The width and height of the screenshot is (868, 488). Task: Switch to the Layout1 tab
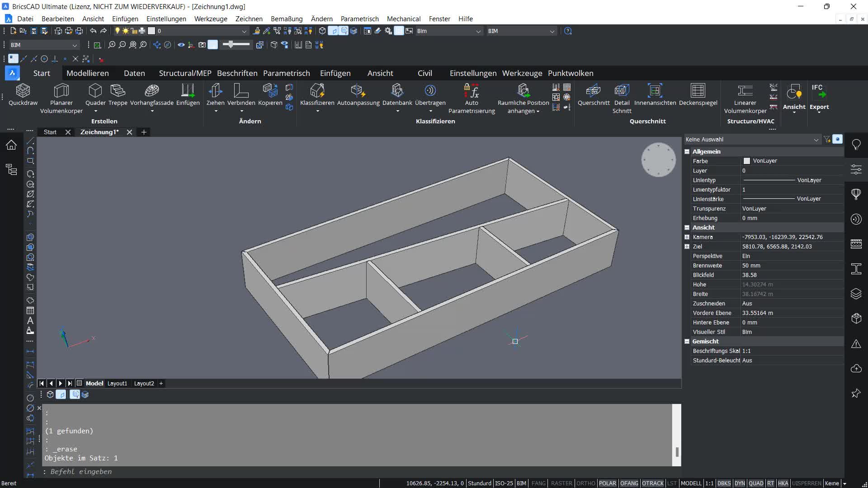[x=117, y=383]
